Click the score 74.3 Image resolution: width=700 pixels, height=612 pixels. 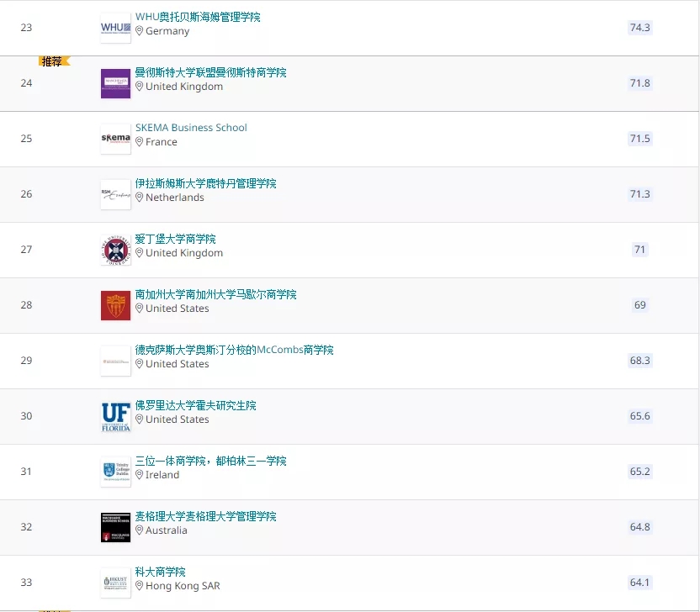pos(639,28)
